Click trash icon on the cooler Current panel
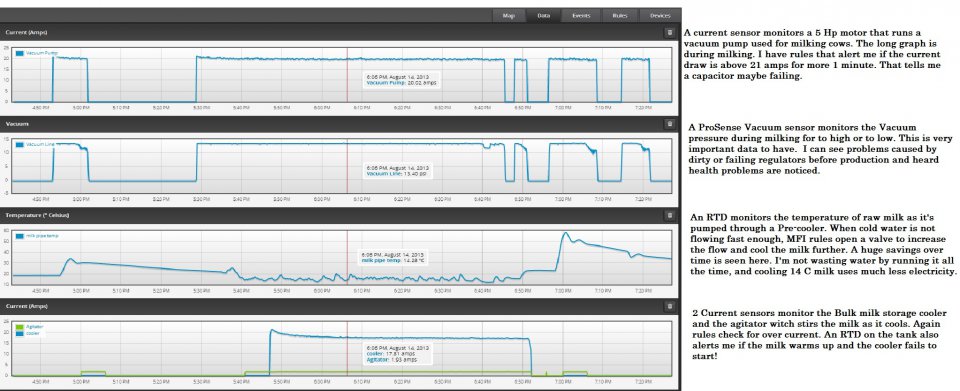The image size is (960, 391). (x=670, y=306)
